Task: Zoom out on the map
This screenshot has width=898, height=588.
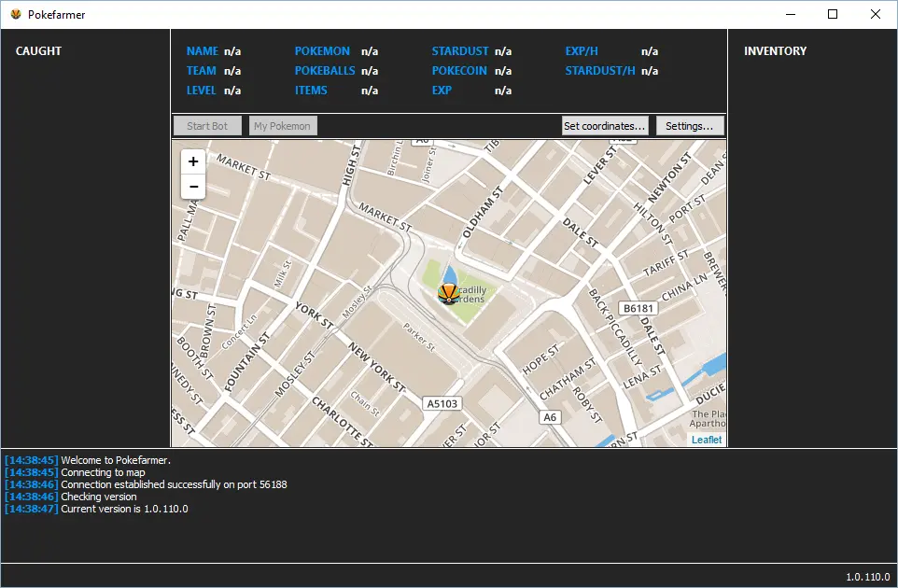Action: [x=193, y=187]
